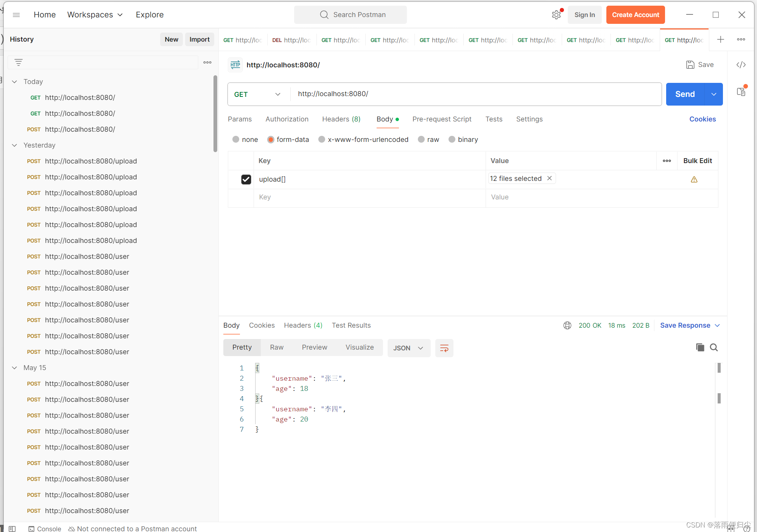Collapse the Yesterday history group
Image resolution: width=757 pixels, height=532 pixels.
[14, 145]
